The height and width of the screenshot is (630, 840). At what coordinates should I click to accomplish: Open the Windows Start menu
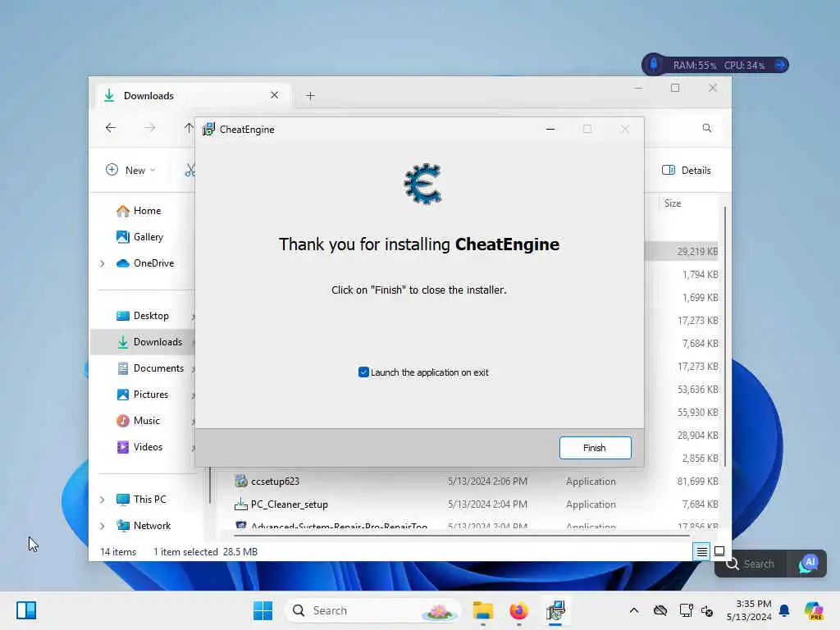pos(262,610)
